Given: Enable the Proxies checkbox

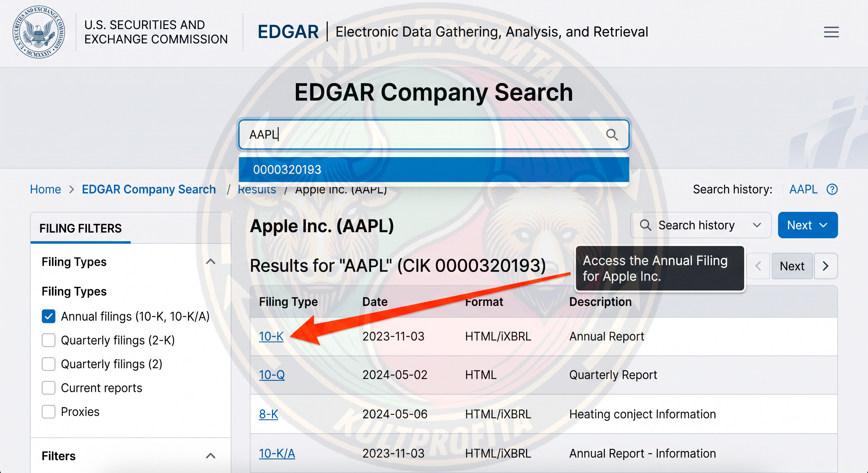Looking at the screenshot, I should pos(48,412).
